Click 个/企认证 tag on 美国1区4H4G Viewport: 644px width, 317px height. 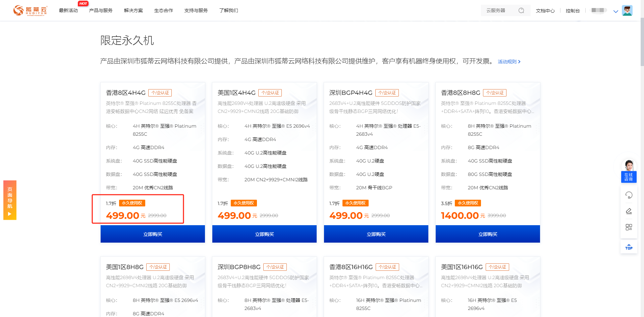tap(270, 93)
